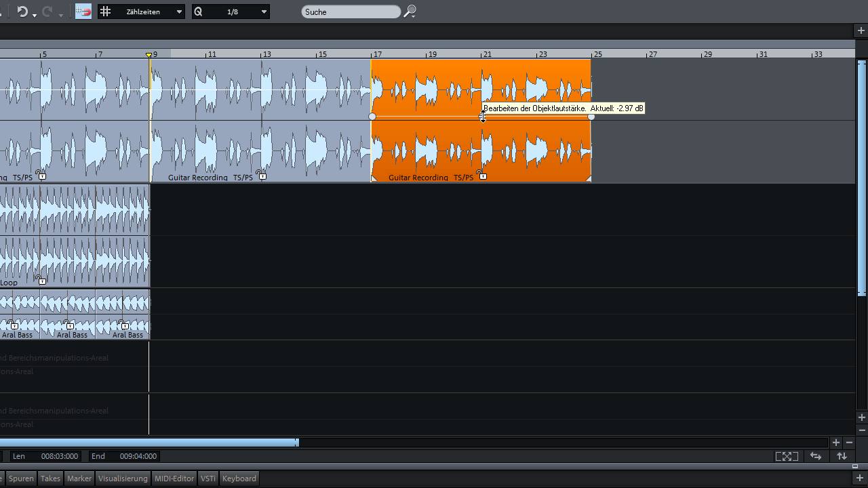Click the Len value 008:03:000
This screenshot has height=488, width=868.
(60, 456)
